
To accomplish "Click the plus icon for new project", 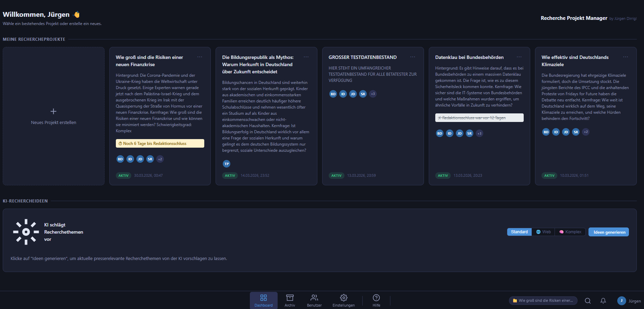I will coord(53,111).
